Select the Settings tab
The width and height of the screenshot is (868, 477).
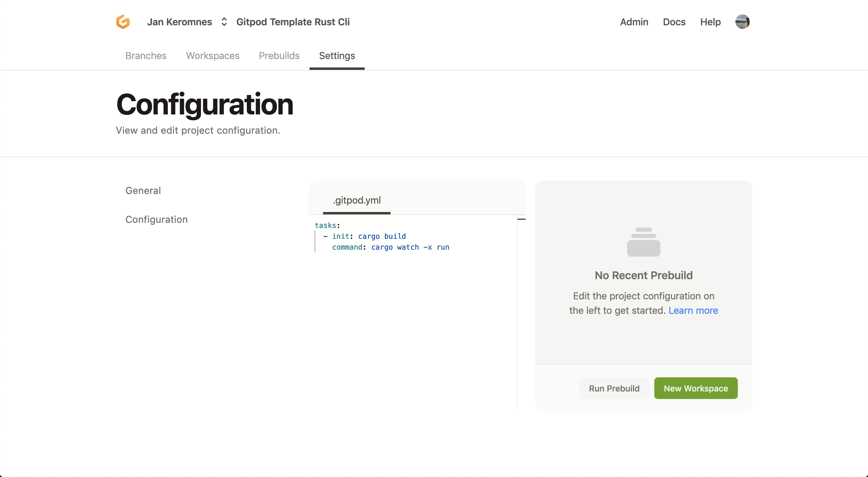(337, 55)
